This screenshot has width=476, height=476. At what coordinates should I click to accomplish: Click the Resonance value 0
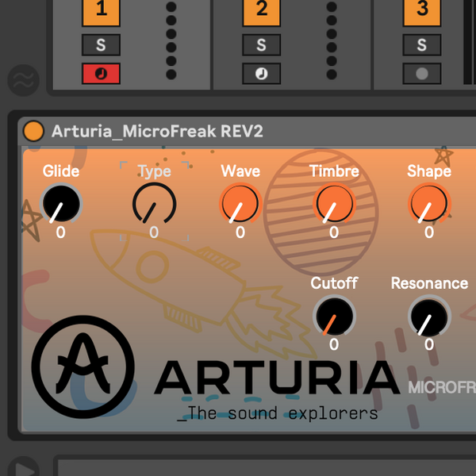pyautogui.click(x=429, y=344)
